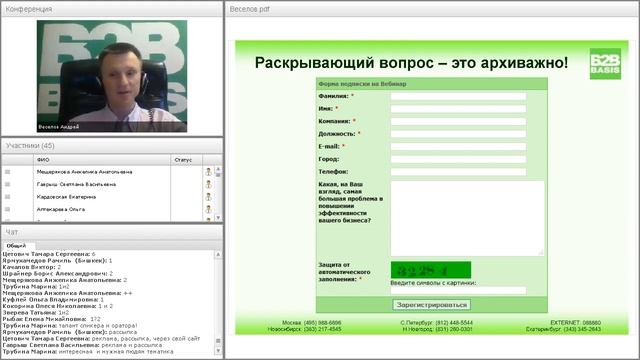Click the large business problem text area

467,218
